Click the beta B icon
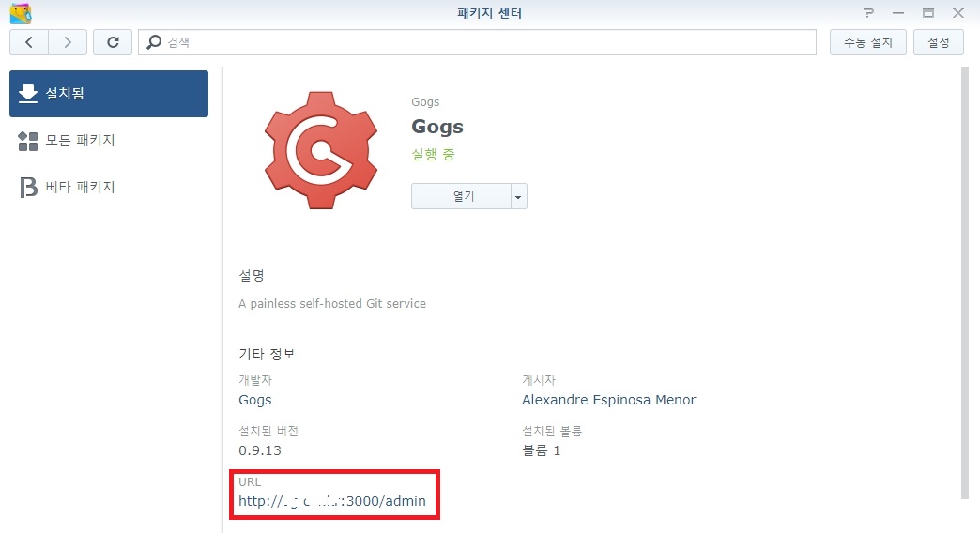 click(28, 188)
